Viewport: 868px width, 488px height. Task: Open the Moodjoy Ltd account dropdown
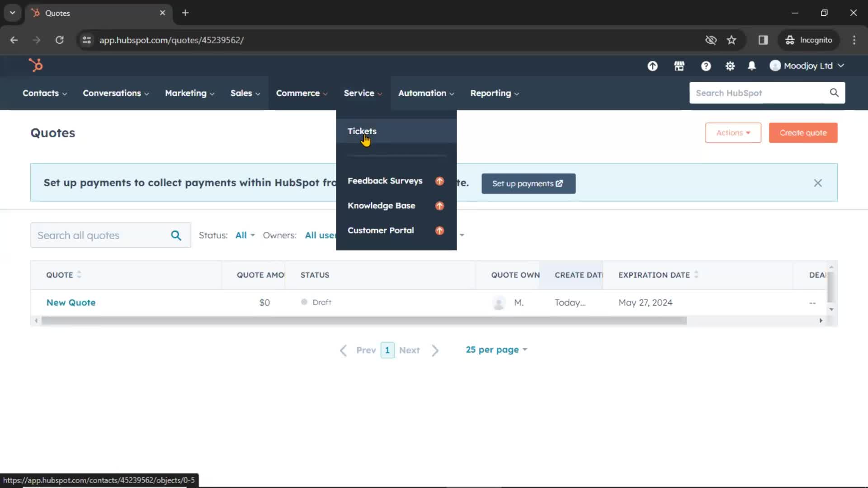pos(807,66)
